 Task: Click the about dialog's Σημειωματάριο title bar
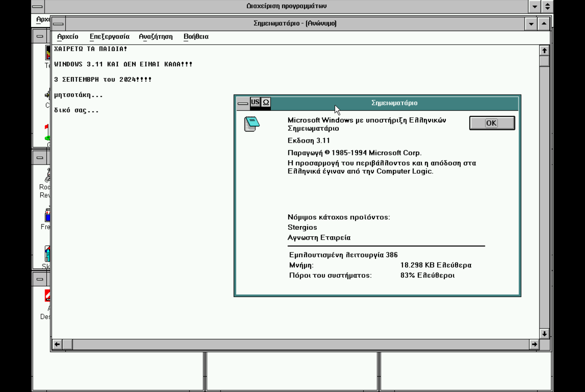[x=394, y=103]
